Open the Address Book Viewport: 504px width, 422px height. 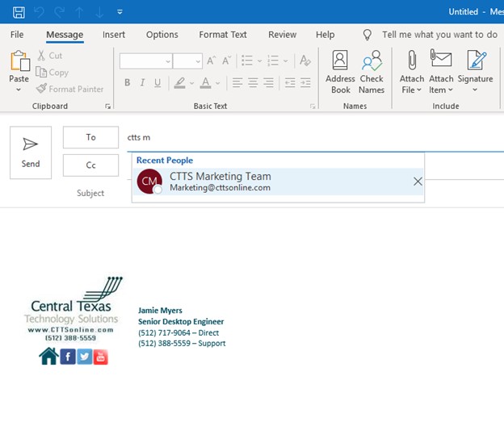tap(340, 72)
